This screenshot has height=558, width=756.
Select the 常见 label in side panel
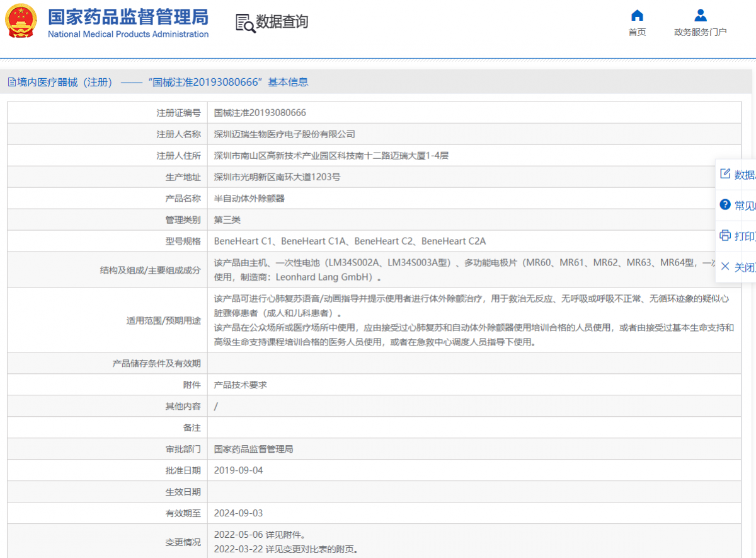(x=745, y=206)
